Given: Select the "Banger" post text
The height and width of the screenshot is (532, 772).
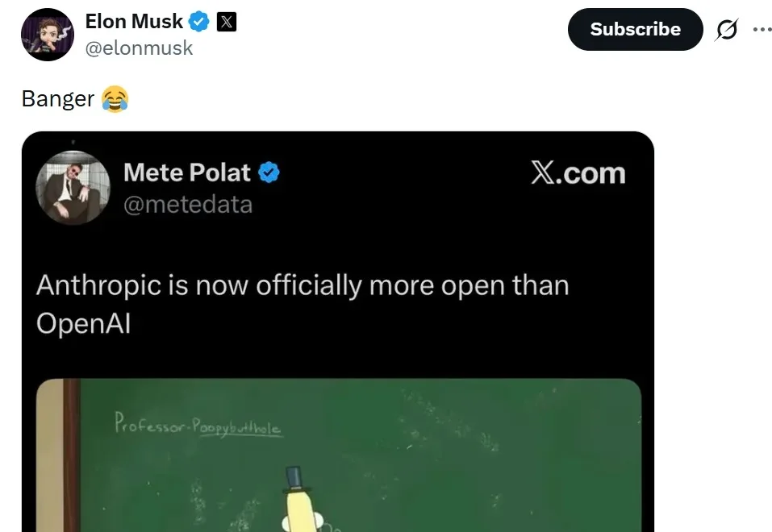Looking at the screenshot, I should click(58, 99).
